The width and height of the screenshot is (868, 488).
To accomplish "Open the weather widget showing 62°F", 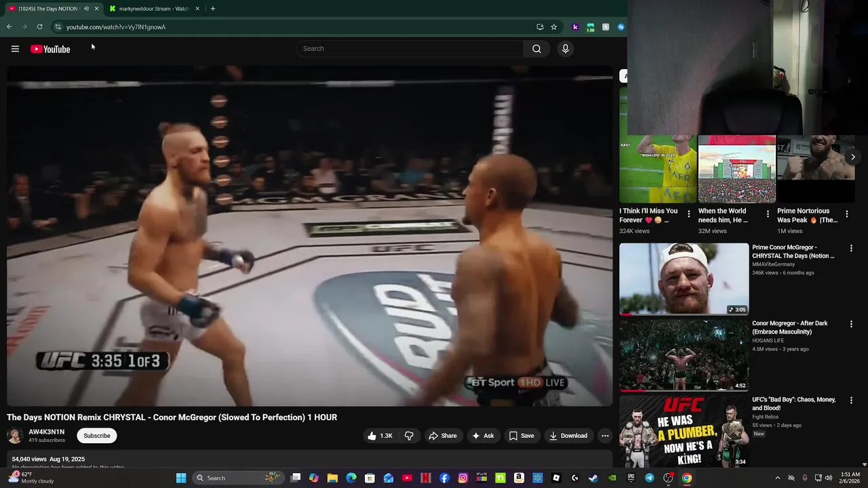I will pyautogui.click(x=32, y=478).
